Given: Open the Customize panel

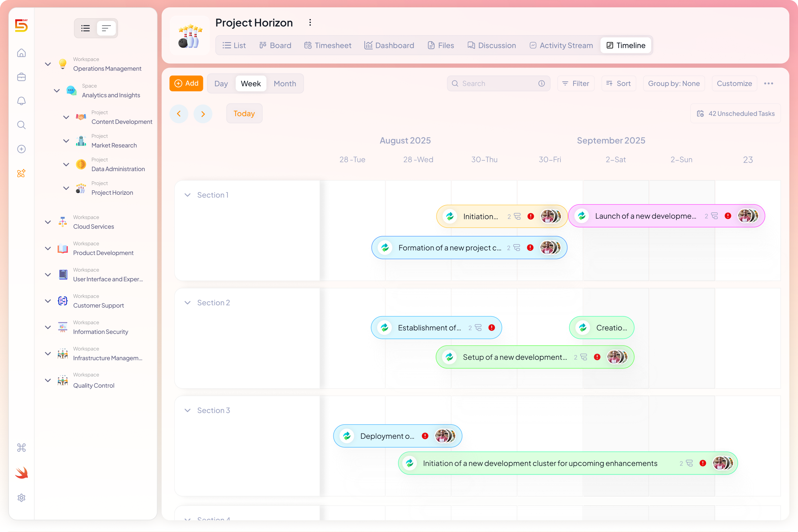Looking at the screenshot, I should [734, 83].
